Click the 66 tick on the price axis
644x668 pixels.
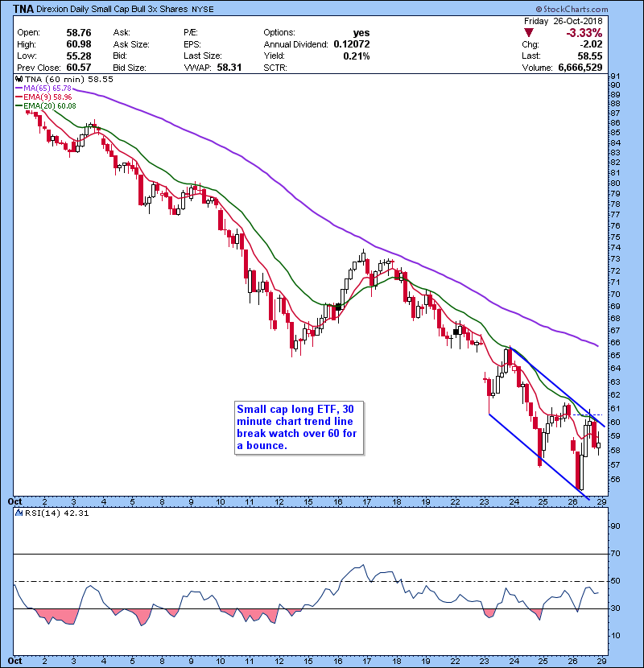click(x=616, y=343)
